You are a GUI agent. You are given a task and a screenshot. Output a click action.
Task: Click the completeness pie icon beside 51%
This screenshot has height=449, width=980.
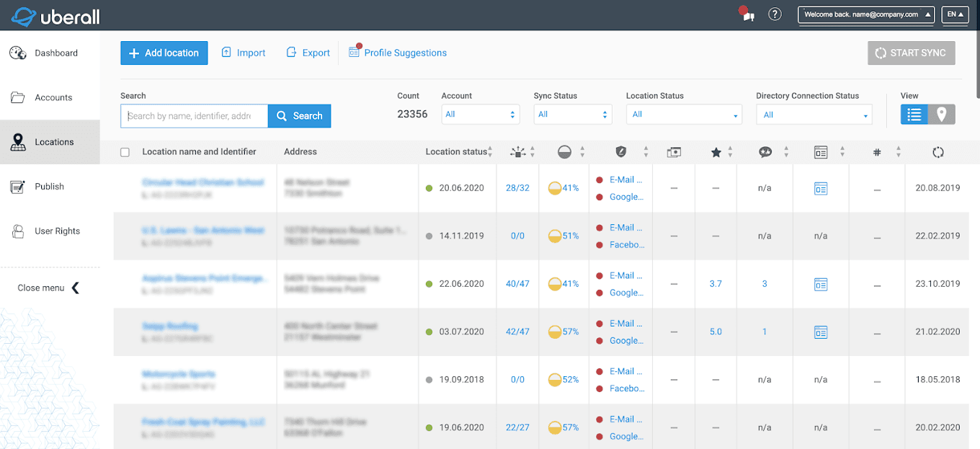tap(555, 236)
